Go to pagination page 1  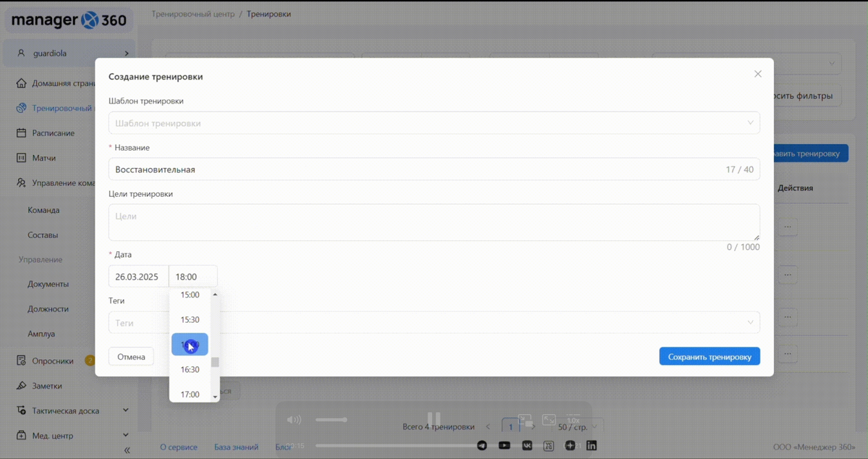point(510,427)
